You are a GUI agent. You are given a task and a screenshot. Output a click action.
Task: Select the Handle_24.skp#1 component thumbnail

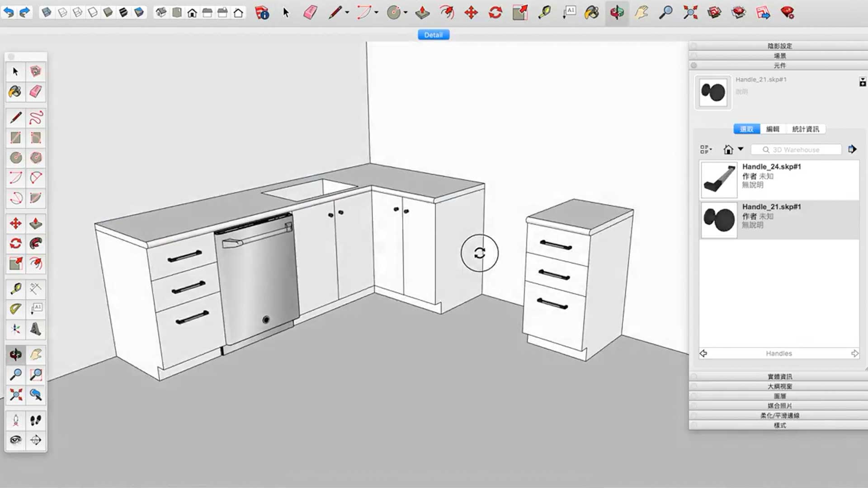click(x=719, y=180)
